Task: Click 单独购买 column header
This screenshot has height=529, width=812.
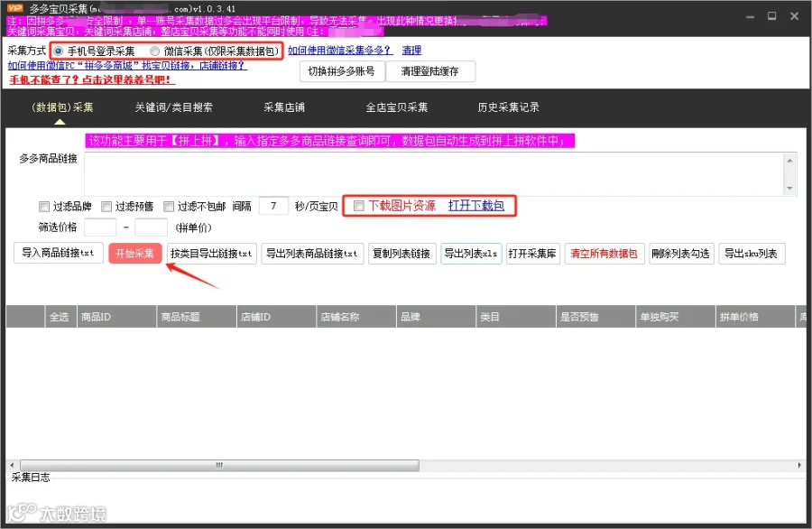Action: pyautogui.click(x=675, y=317)
